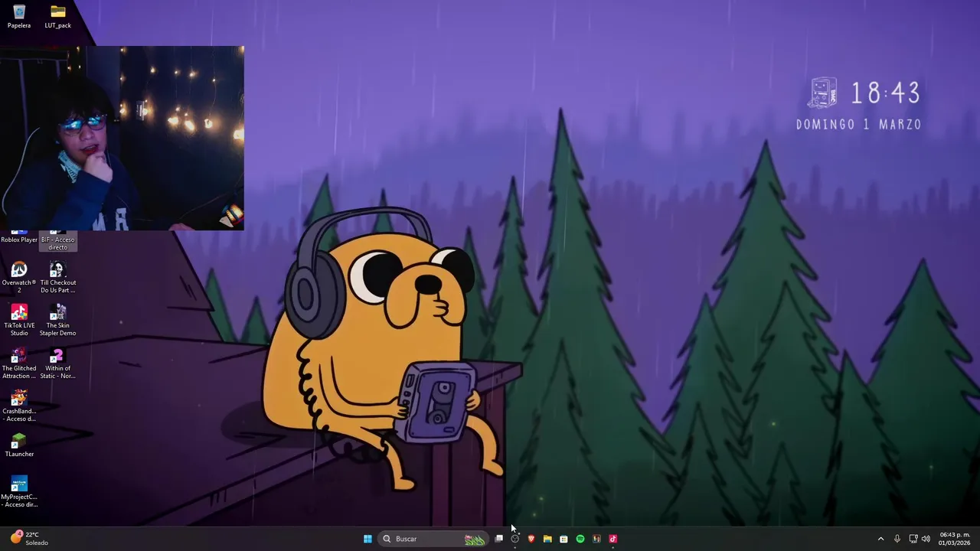Open Within of Static desktop shortcut
This screenshot has width=980, height=551.
click(x=58, y=363)
